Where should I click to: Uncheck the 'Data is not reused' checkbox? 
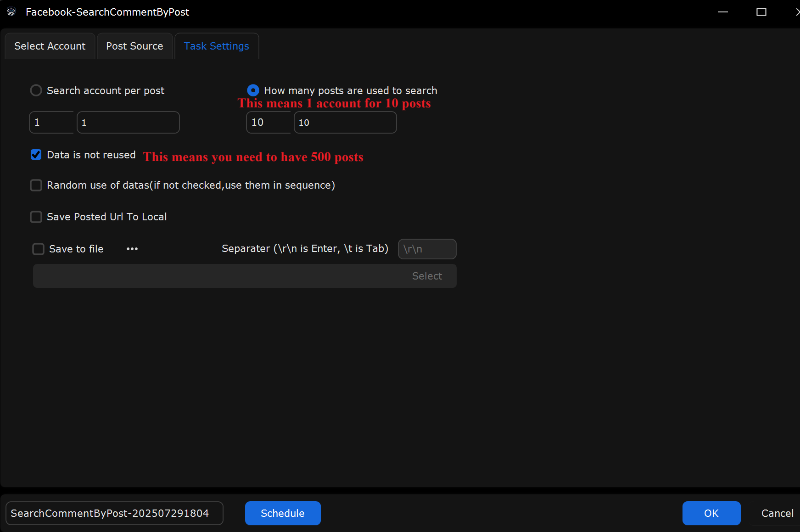[36, 155]
